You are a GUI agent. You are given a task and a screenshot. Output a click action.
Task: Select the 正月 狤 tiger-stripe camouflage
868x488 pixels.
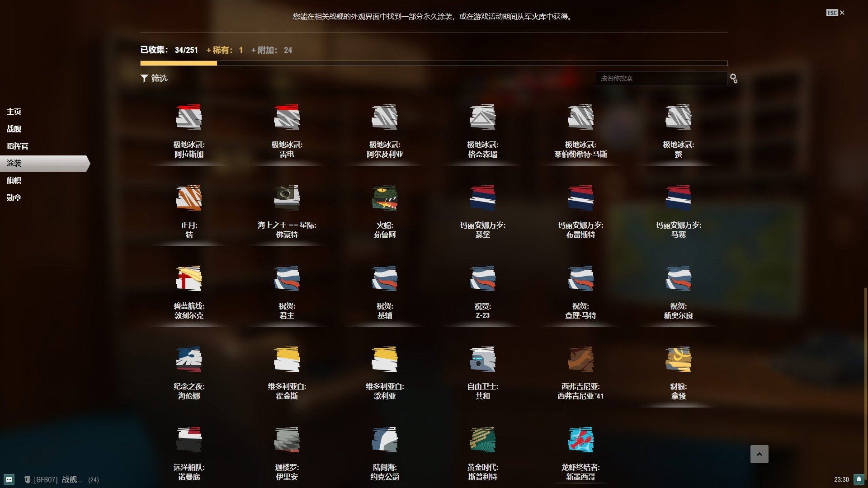(189, 198)
